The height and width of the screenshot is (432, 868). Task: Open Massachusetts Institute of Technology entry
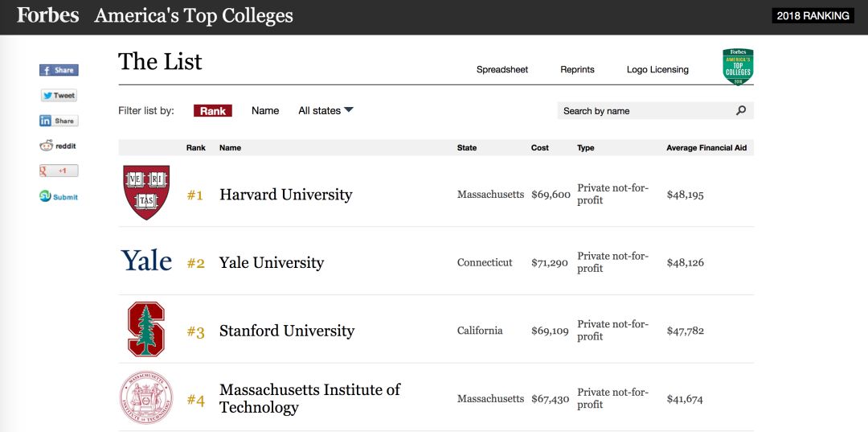pyautogui.click(x=309, y=399)
